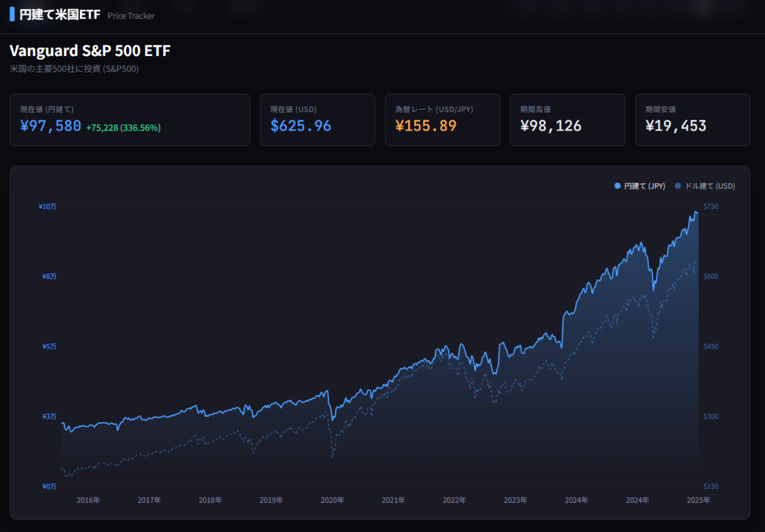The width and height of the screenshot is (765, 532).
Task: Click the 2018年 x-axis label
Action: point(210,500)
